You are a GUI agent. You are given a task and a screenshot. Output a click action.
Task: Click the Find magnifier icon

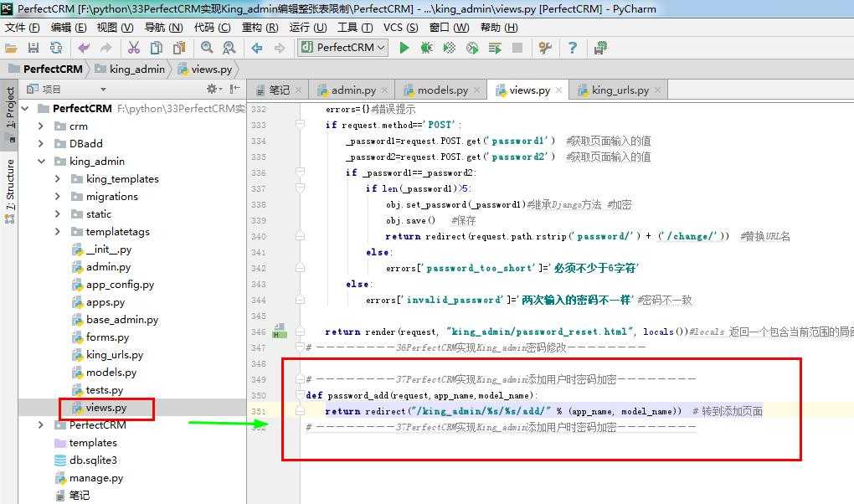[x=207, y=48]
